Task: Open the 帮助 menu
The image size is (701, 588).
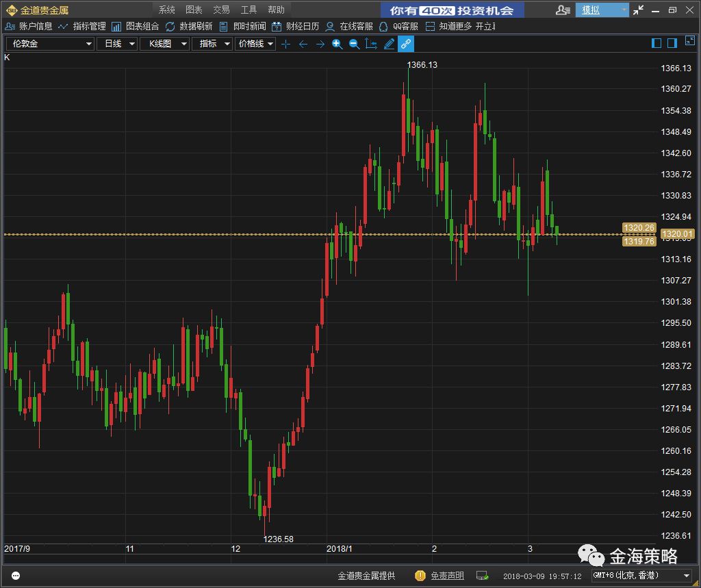Action: (x=276, y=10)
